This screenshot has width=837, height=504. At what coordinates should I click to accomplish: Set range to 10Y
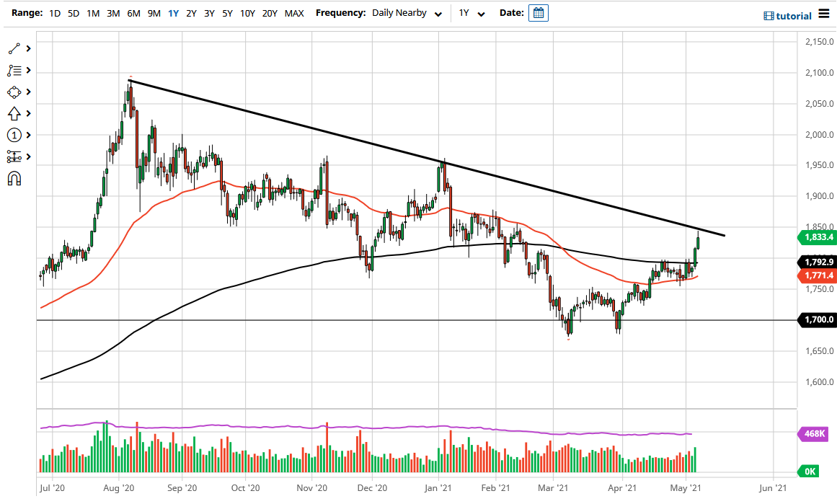click(247, 14)
